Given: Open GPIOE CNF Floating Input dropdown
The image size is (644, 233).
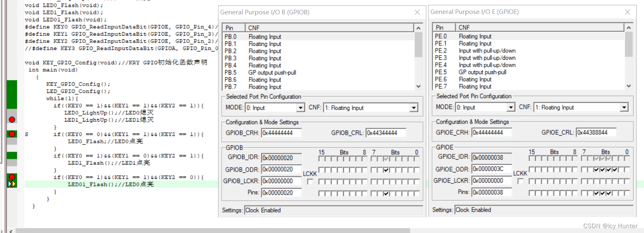Looking at the screenshot, I should 624,107.
